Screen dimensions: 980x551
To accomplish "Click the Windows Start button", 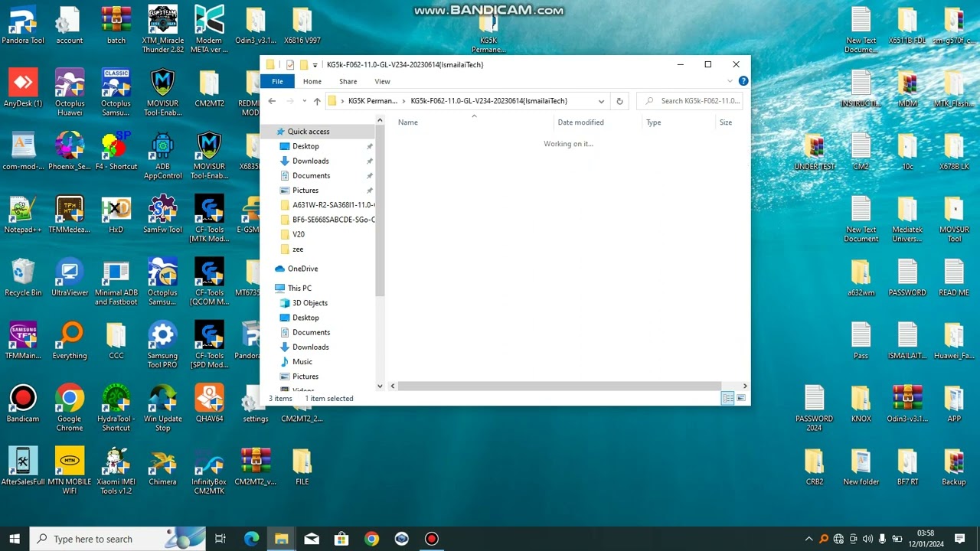I will click(15, 539).
